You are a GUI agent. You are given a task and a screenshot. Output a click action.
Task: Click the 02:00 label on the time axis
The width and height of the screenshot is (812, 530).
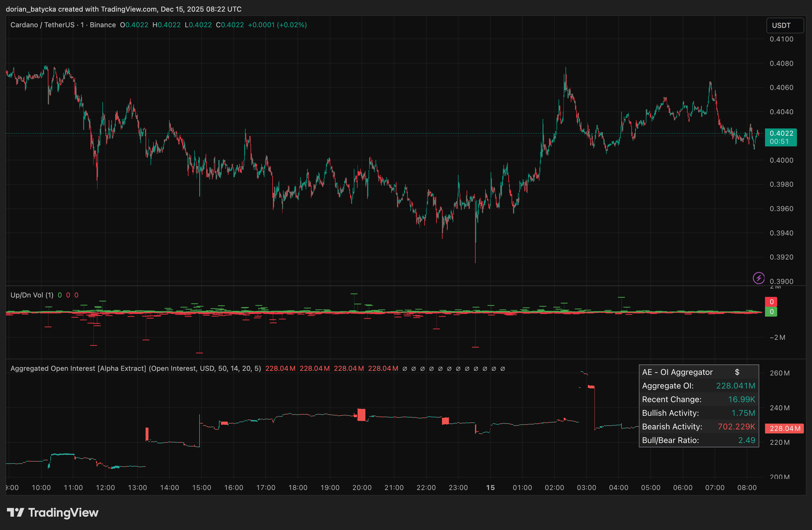click(554, 487)
